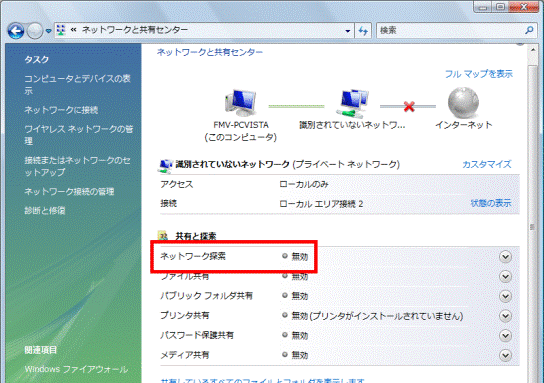
Task: Click the FMV-PCVISTA computer icon
Action: pos(240,103)
